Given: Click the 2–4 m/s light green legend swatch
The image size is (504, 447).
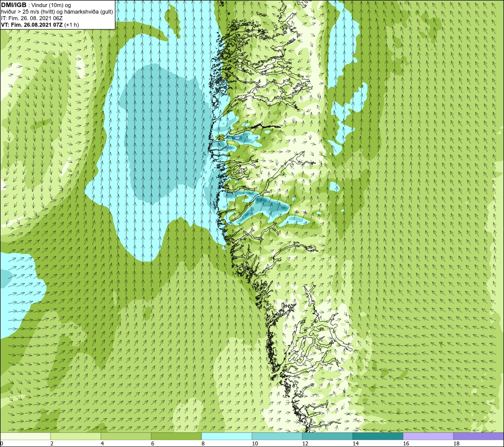Looking at the screenshot, I should click(x=76, y=436).
